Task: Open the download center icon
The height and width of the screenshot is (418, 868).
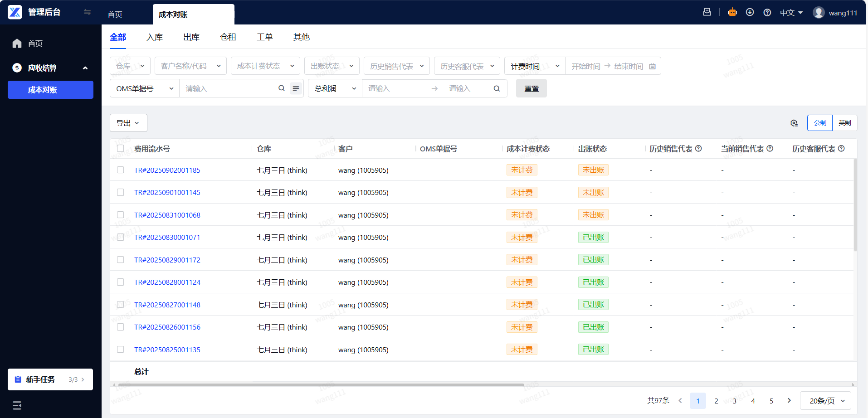Action: coord(750,12)
